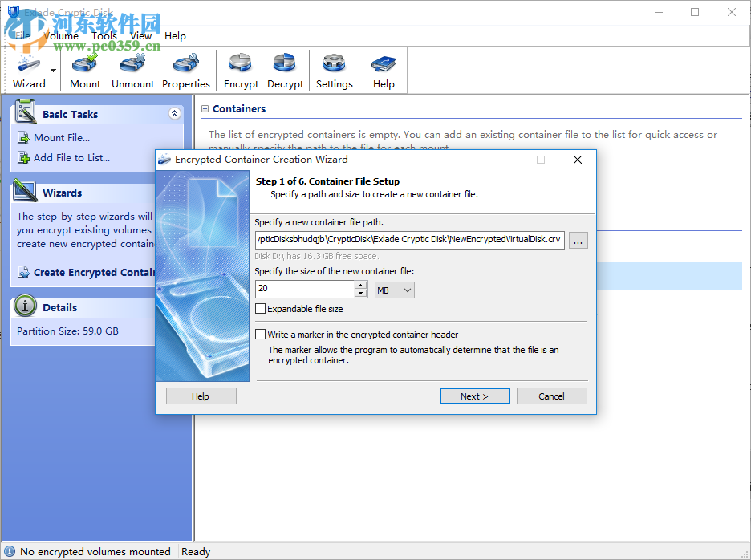Click the status bar info icon
751x560 pixels.
[10, 551]
